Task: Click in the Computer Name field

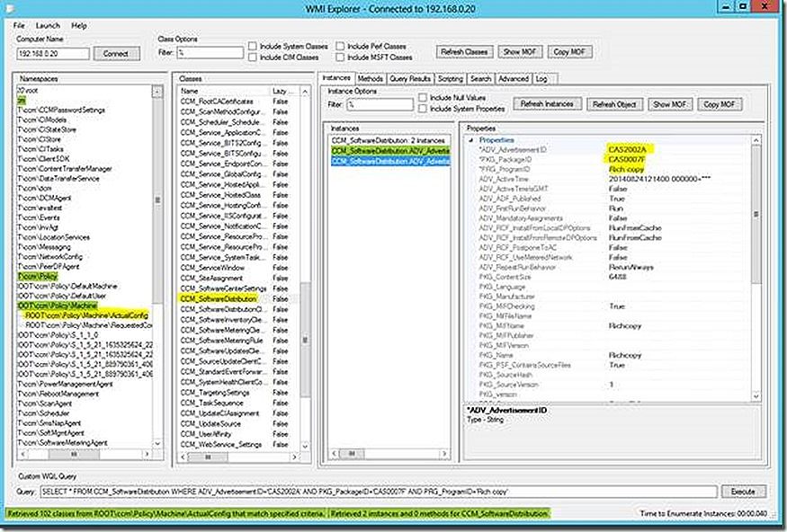Action: click(x=53, y=53)
